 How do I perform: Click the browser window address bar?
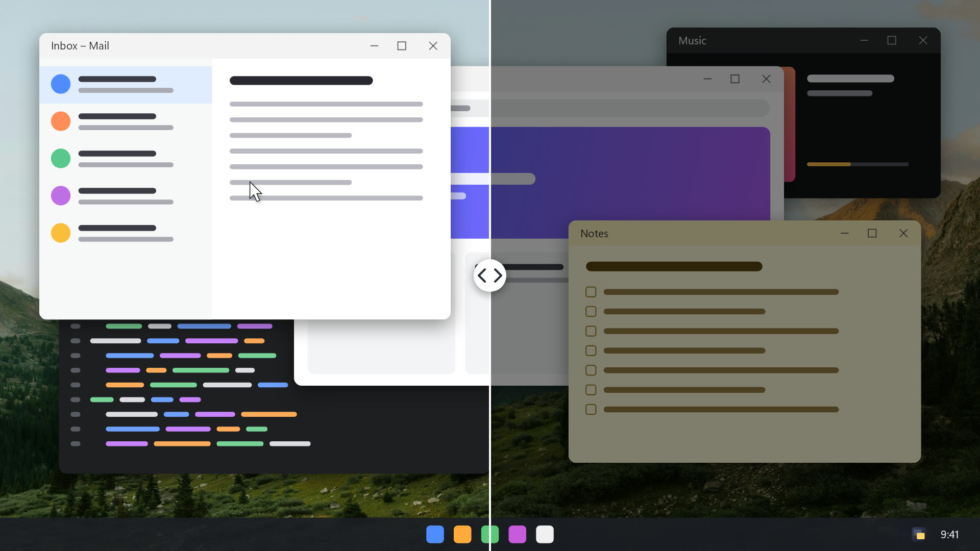(610, 108)
